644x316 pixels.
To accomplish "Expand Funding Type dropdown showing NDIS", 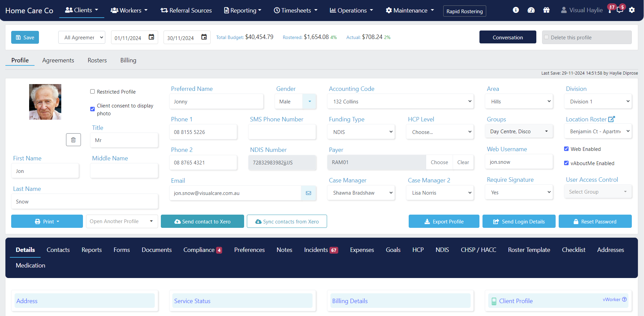I will tap(361, 132).
